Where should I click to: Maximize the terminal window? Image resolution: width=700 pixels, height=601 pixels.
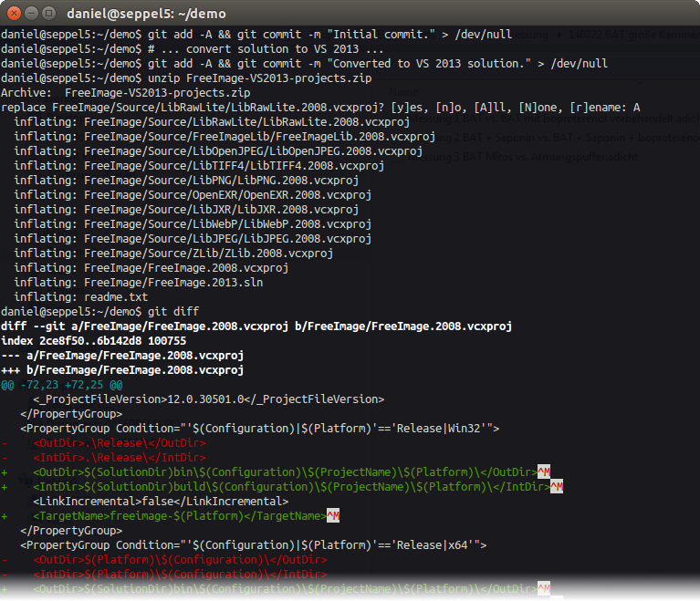pyautogui.click(x=48, y=14)
